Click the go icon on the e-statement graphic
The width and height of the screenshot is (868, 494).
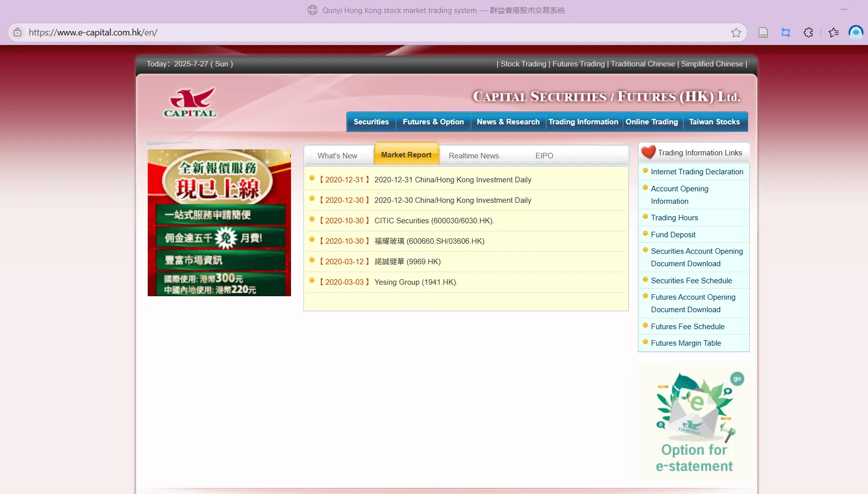point(737,380)
